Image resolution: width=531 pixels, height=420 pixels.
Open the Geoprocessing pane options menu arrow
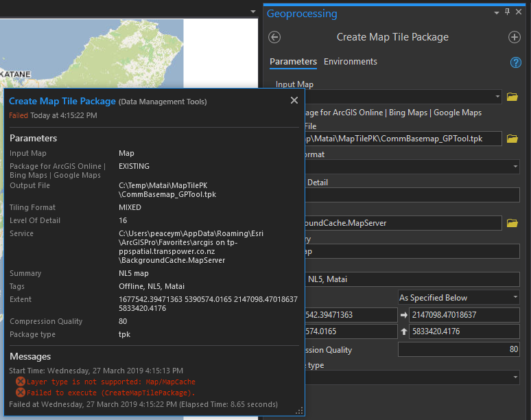496,12
